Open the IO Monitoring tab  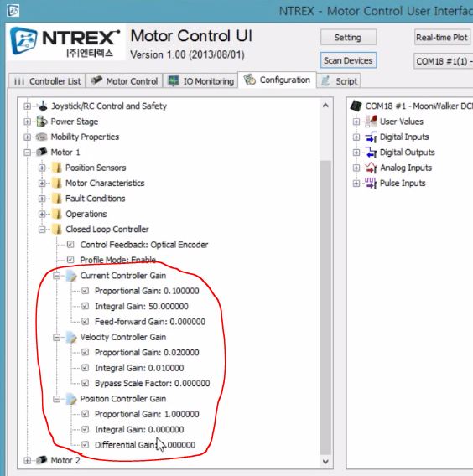(x=200, y=81)
